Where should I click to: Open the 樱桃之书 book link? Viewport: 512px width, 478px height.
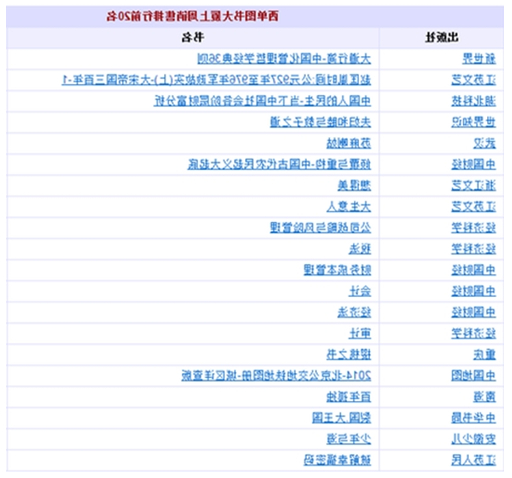(349, 354)
